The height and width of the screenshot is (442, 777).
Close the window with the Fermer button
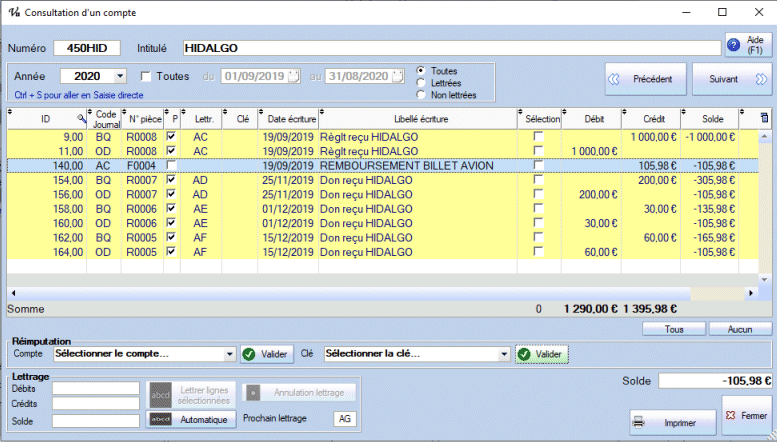pyautogui.click(x=746, y=415)
